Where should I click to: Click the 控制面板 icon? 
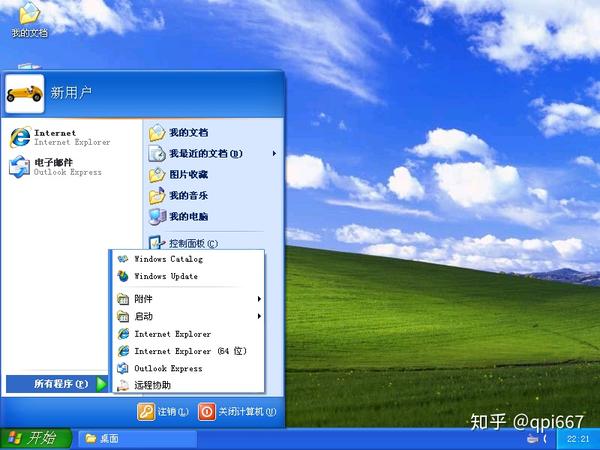coord(156,242)
